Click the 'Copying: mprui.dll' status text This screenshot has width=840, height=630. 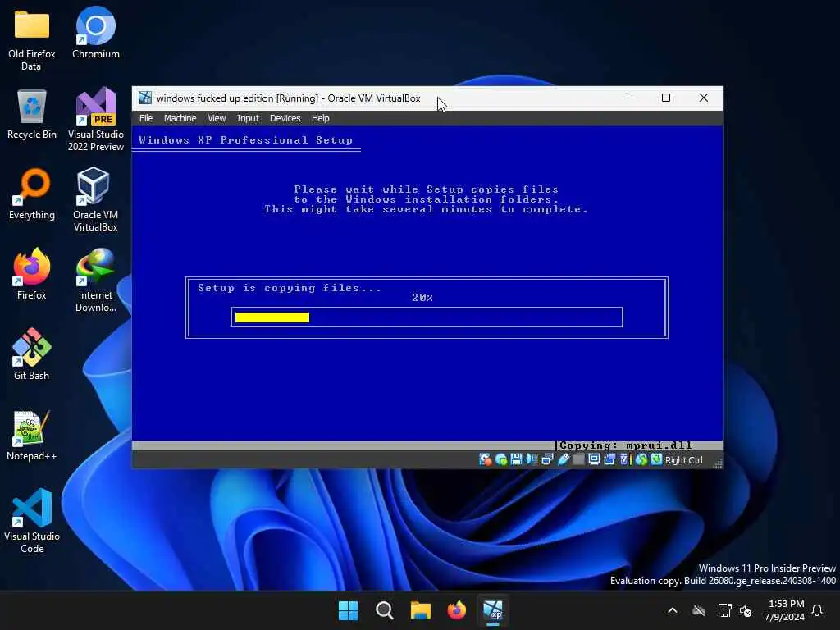point(625,445)
